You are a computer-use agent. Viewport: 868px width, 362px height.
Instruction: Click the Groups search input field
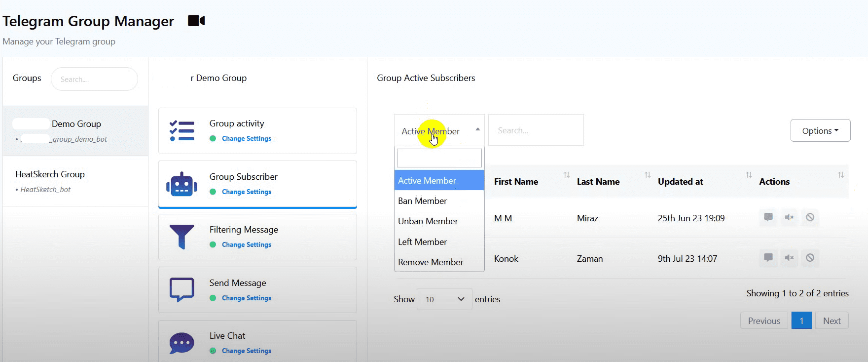pyautogui.click(x=94, y=79)
